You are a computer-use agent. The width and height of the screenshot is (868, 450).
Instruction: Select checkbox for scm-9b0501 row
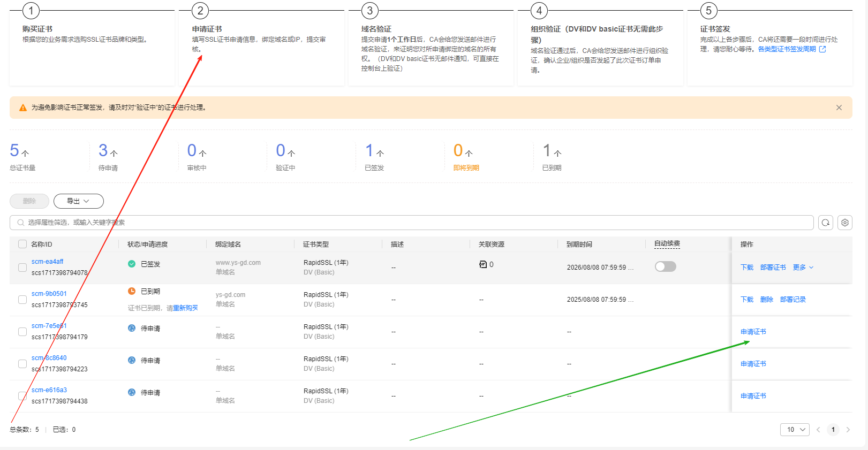coord(22,300)
